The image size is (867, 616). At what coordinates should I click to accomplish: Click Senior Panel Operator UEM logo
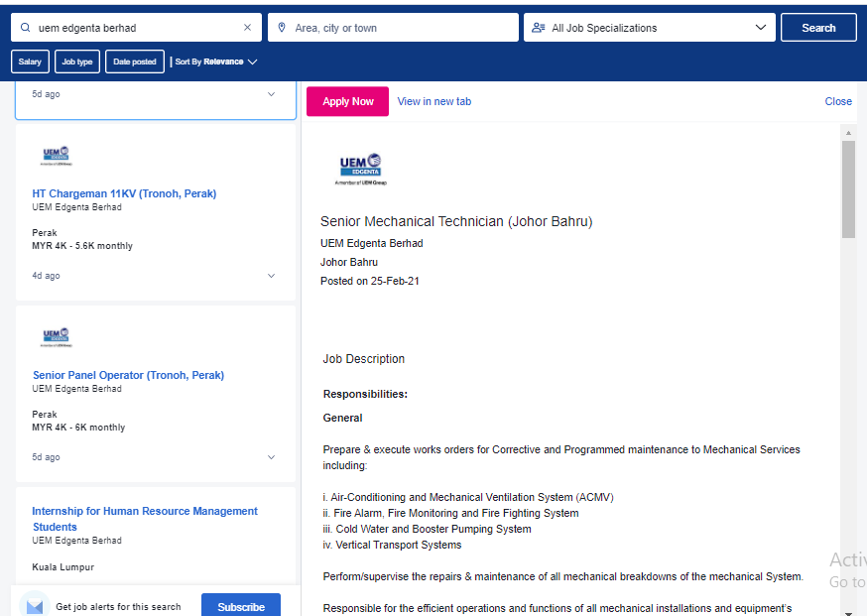pos(57,337)
